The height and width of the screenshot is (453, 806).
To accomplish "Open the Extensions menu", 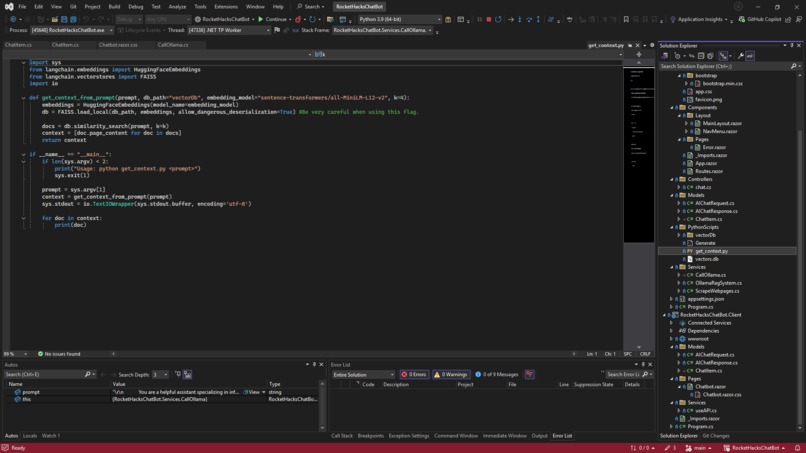I will 226,7.
